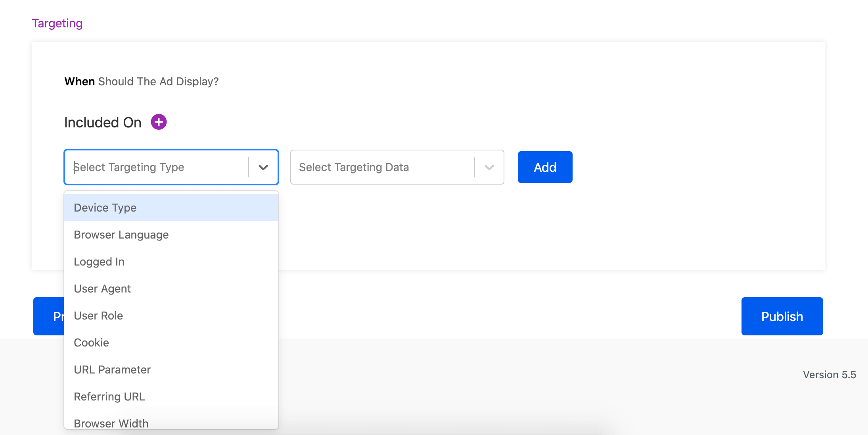Pick the Logged In targeting option
Screen dimensions: 868x435
[x=99, y=262]
